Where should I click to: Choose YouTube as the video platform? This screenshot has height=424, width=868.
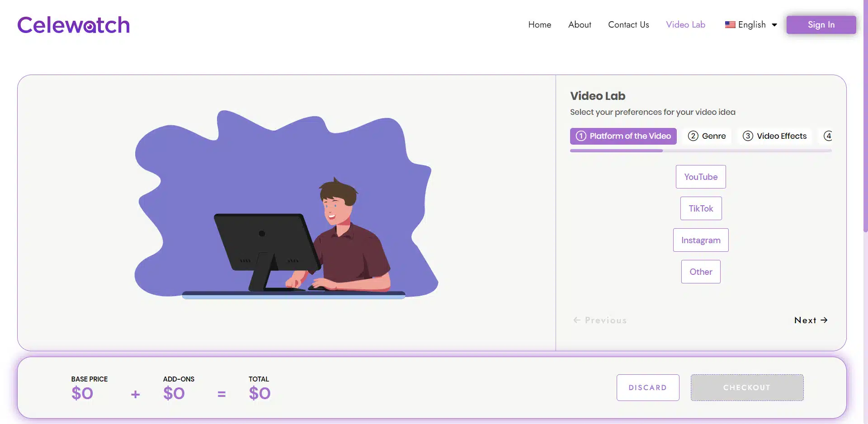[x=701, y=177]
